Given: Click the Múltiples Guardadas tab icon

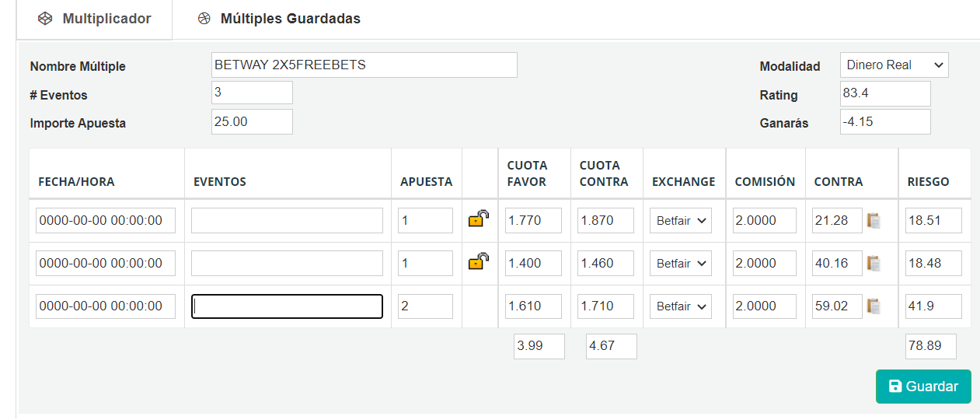Looking at the screenshot, I should click(x=204, y=19).
